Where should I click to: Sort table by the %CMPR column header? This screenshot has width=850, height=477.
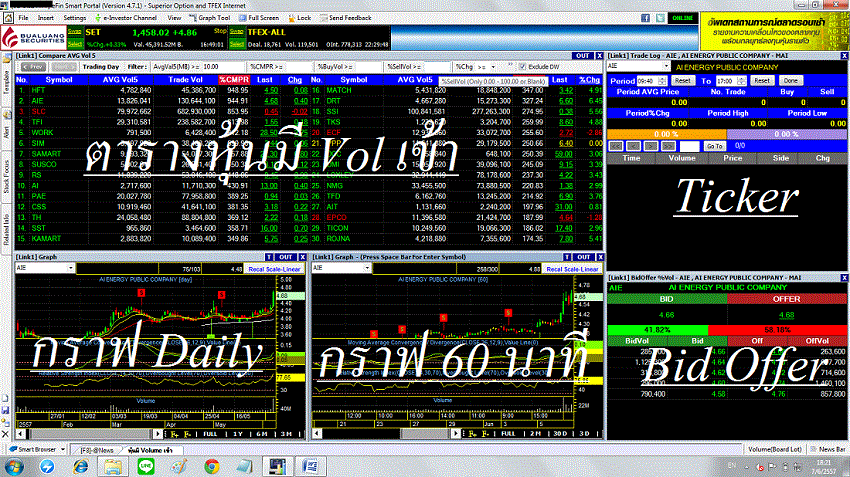234,80
